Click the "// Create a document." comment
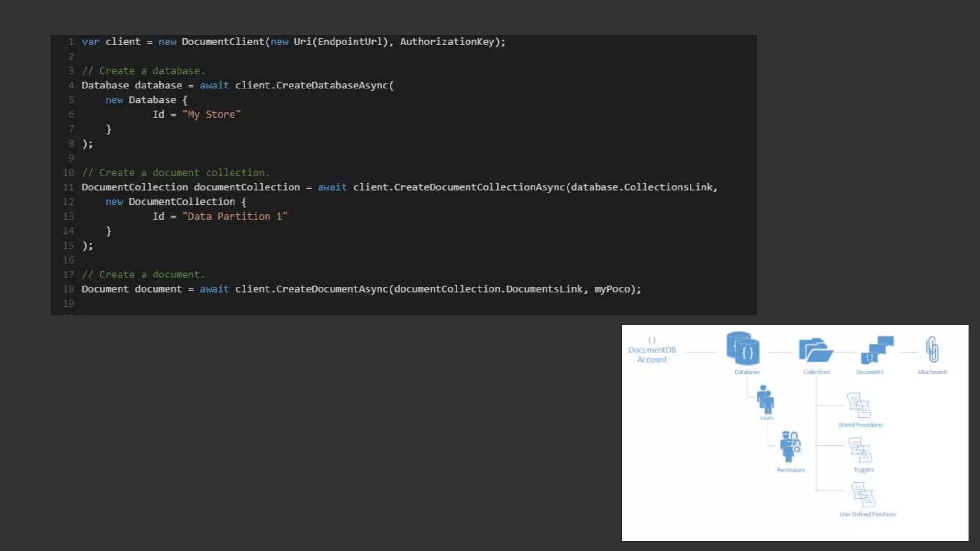This screenshot has height=551, width=980. pos(143,275)
